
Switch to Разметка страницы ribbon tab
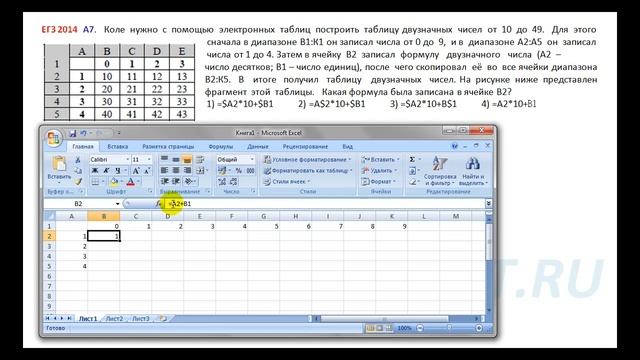coord(168,147)
